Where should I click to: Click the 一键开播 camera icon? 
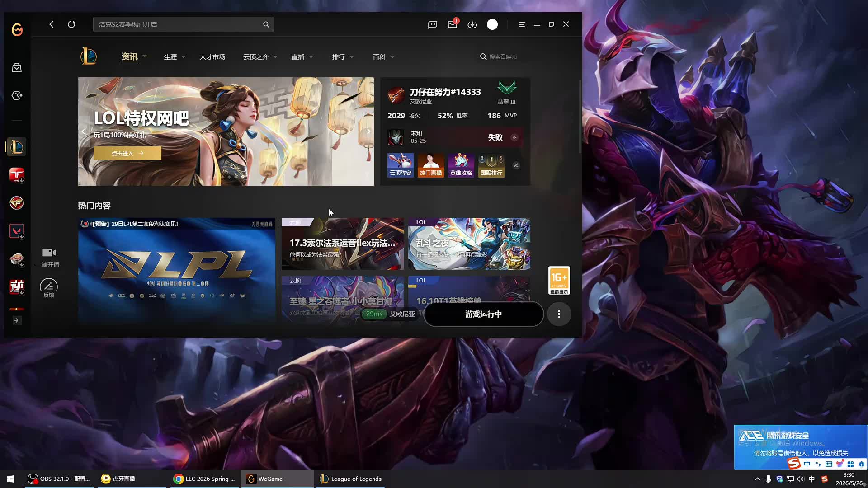(49, 253)
